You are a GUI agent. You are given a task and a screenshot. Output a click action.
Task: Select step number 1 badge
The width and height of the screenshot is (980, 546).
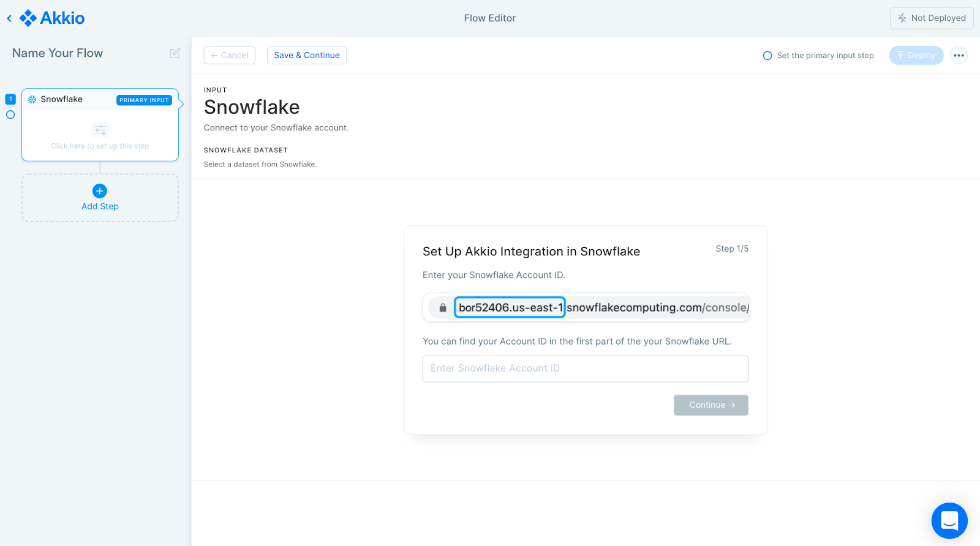pos(10,99)
